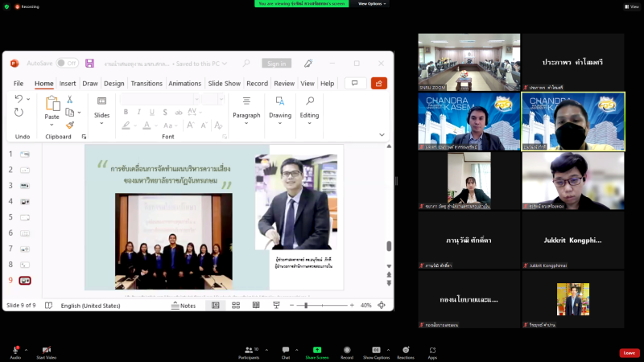Viewport: 644px width, 362px height.
Task: Switch to the Animations tab
Action: [x=184, y=83]
